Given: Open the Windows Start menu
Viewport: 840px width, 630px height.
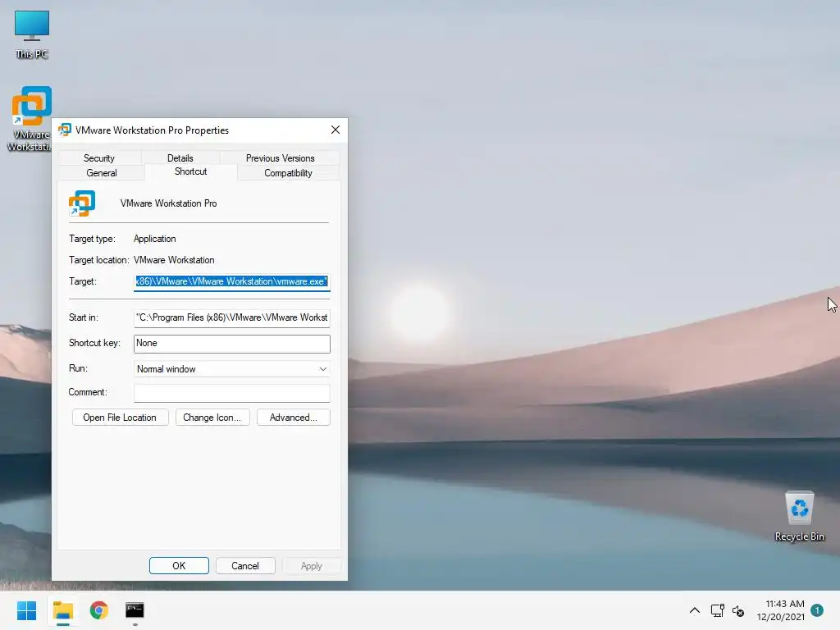Looking at the screenshot, I should [26, 610].
